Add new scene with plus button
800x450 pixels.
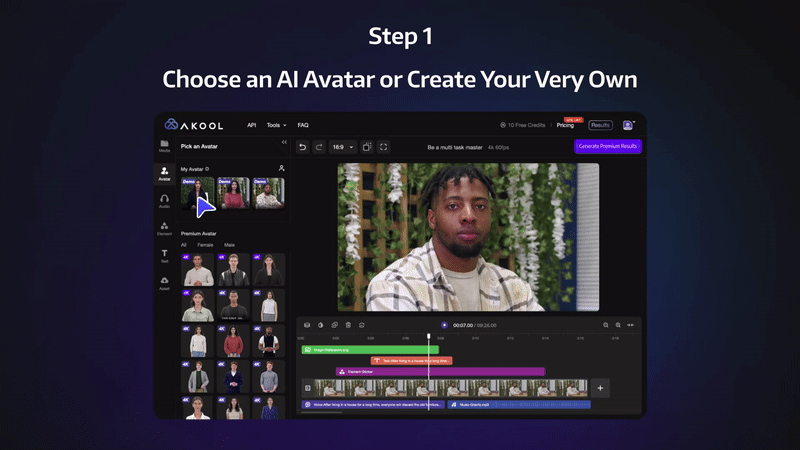pos(600,387)
